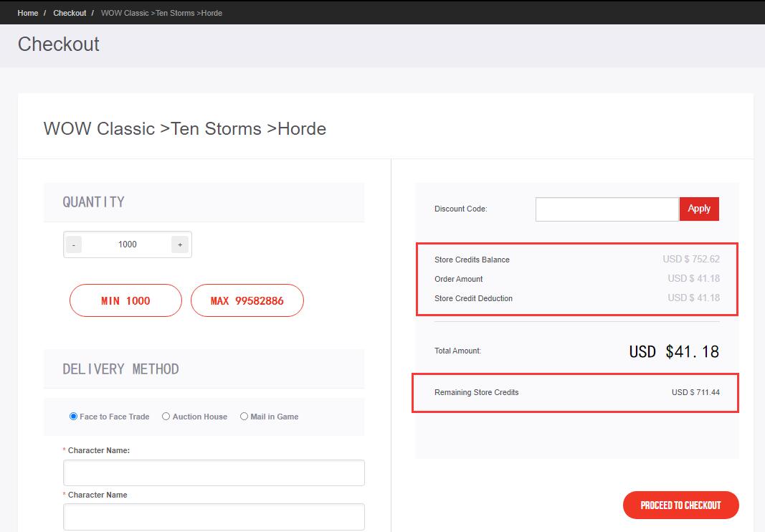The image size is (765, 532).
Task: Click PROCEED TO CHECKOUT button
Action: [x=680, y=505]
